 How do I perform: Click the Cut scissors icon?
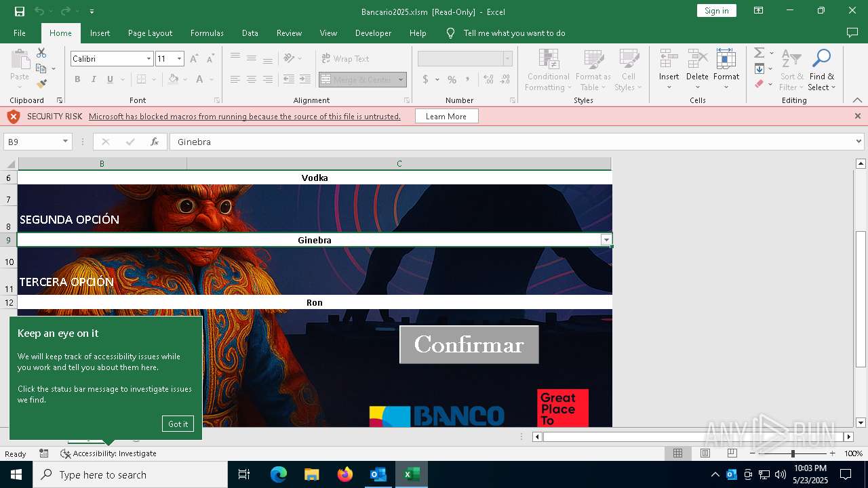41,53
